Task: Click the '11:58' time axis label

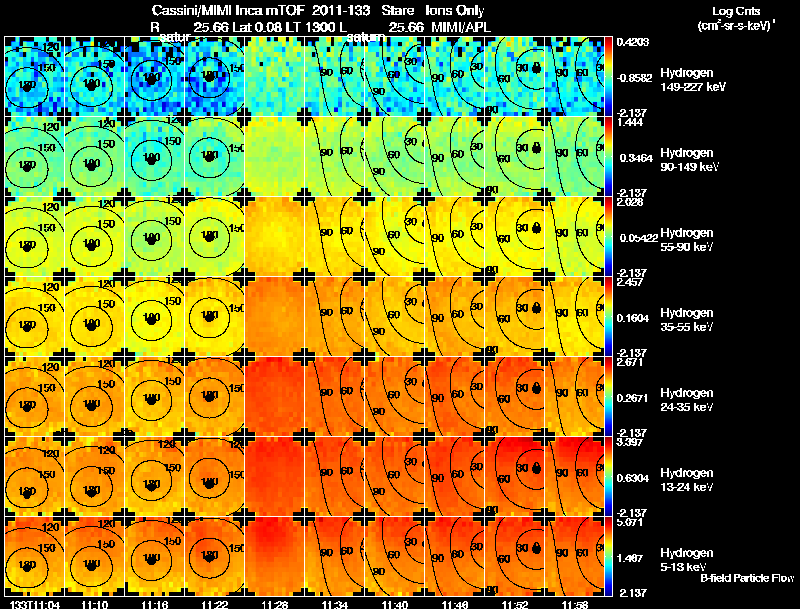Action: tap(574, 604)
